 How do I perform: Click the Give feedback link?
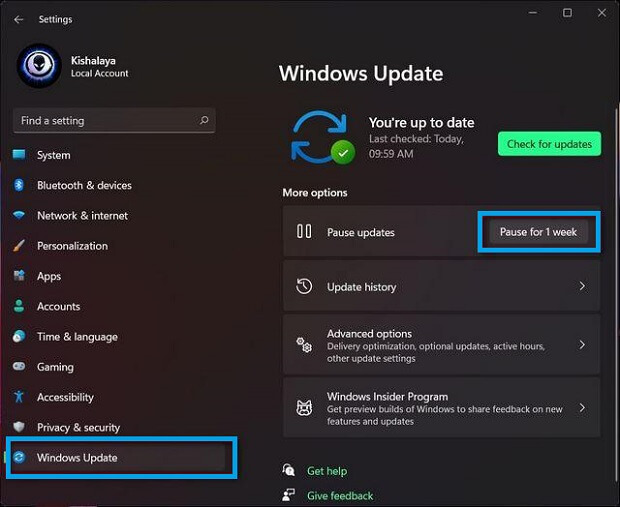340,496
